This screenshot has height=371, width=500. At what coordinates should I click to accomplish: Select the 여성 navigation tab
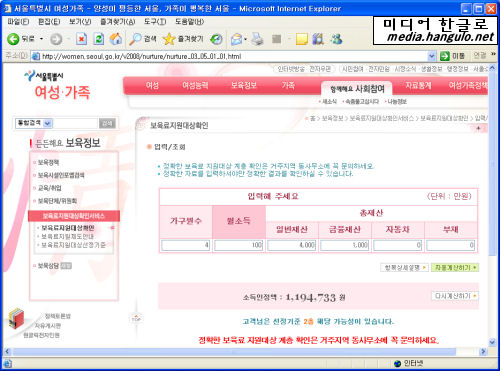pyautogui.click(x=152, y=86)
